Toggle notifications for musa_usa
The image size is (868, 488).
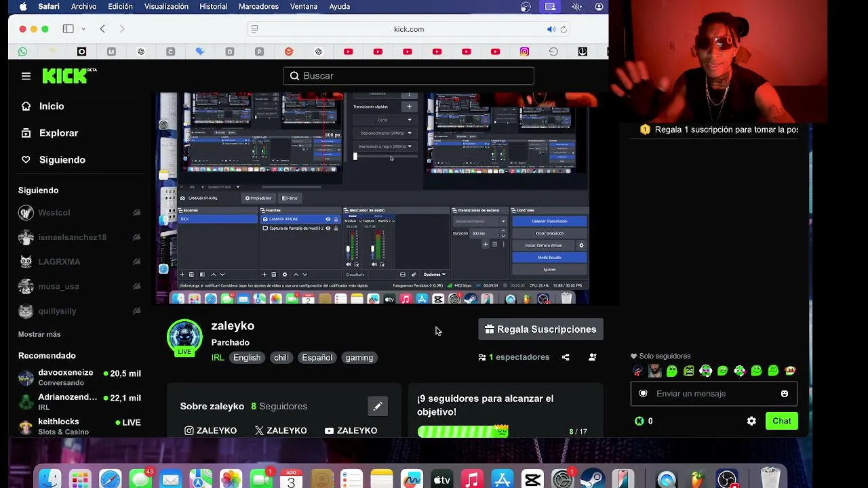(136, 286)
